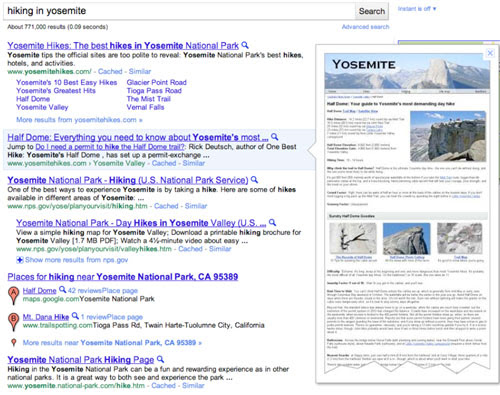Screen dimensions: 500x395
Task: Click preview magnifier beside Half Dome result
Action: coord(275,136)
